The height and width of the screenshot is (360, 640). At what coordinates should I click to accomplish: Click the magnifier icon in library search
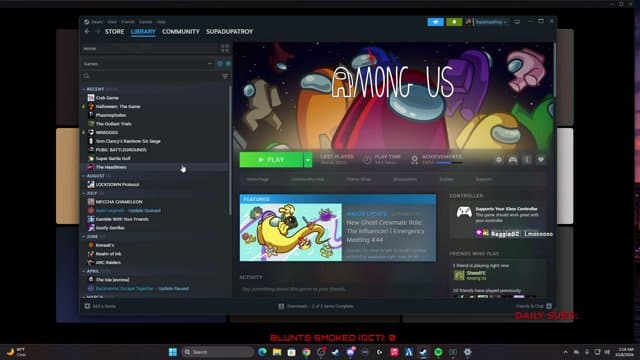point(86,76)
